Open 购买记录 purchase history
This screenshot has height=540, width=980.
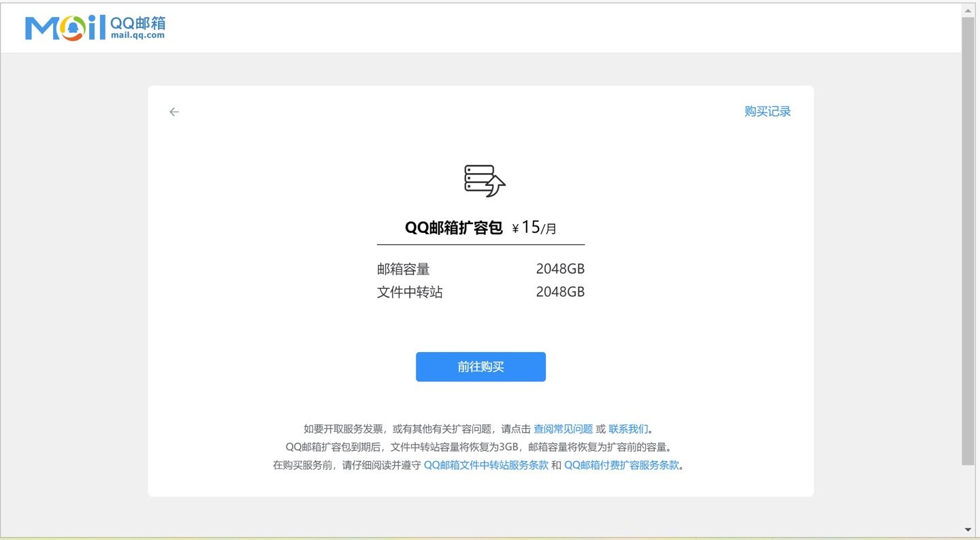[768, 111]
